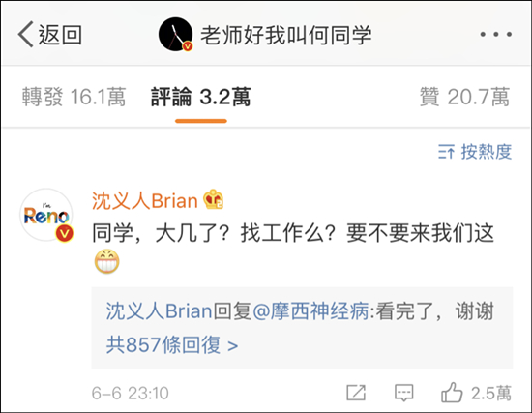The image size is (532, 413).
Task: Expand 共857條回復 replies
Action: pos(172,345)
